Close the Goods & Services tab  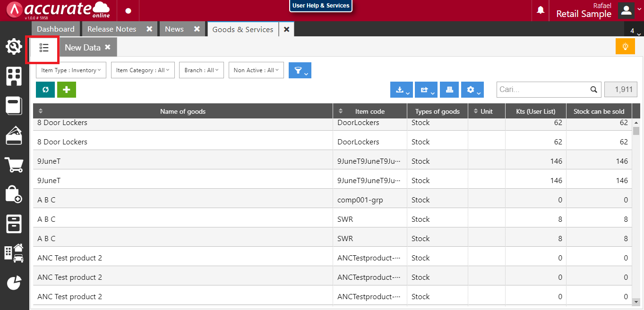286,29
